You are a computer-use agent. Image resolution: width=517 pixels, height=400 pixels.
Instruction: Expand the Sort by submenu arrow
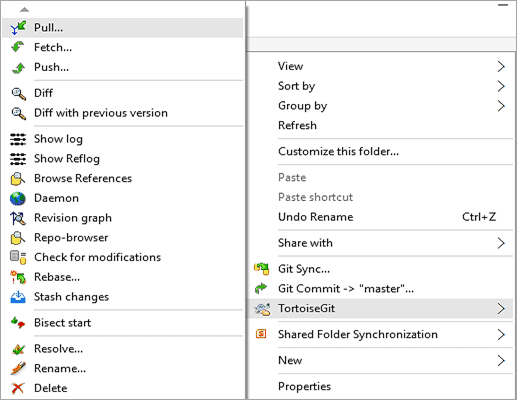501,86
